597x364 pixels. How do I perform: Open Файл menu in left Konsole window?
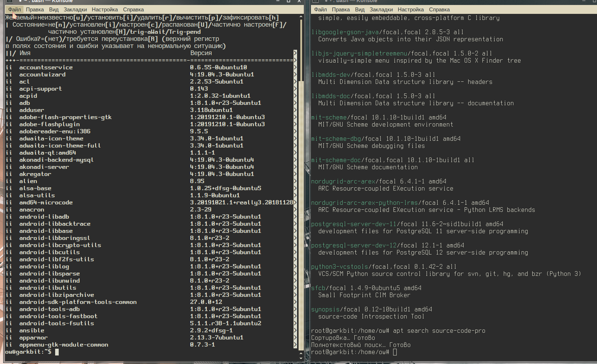click(15, 10)
